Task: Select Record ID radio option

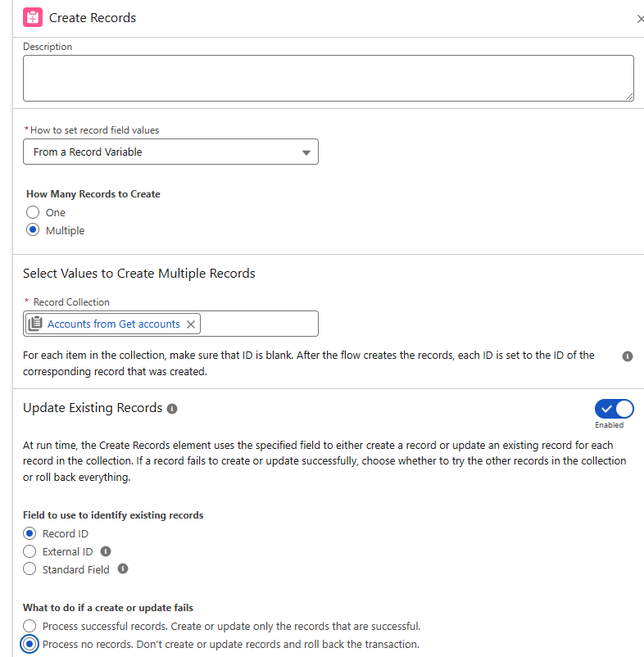Action: click(x=29, y=533)
